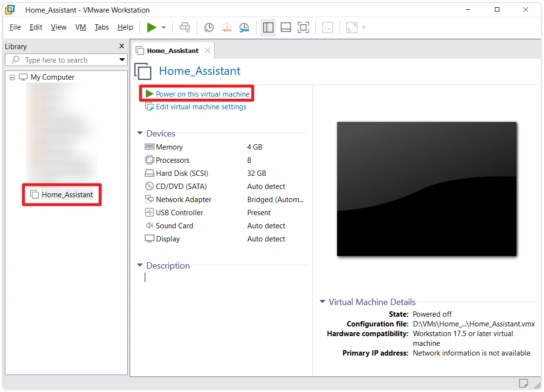Select the Memory device row
This screenshot has width=544, height=392.
pos(224,147)
